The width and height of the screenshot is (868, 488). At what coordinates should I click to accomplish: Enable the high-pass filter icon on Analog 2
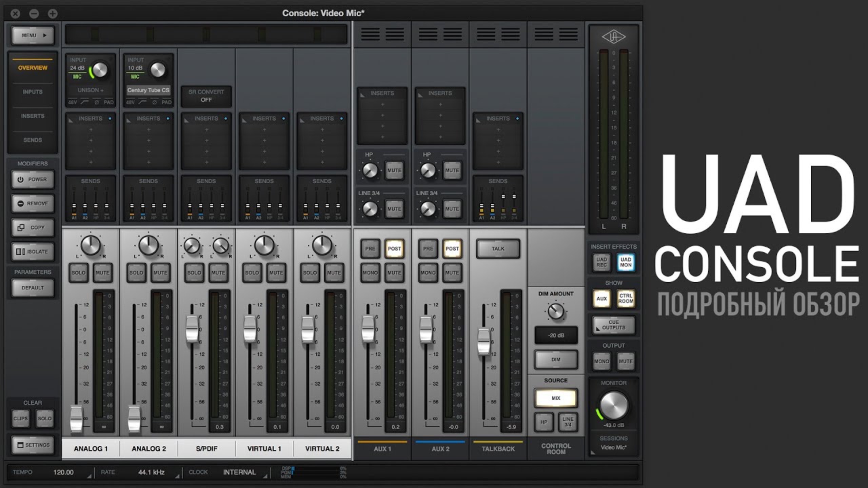click(x=142, y=102)
